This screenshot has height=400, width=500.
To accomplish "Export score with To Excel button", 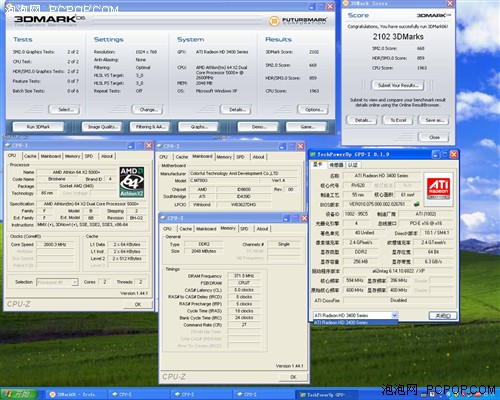I will click(398, 120).
